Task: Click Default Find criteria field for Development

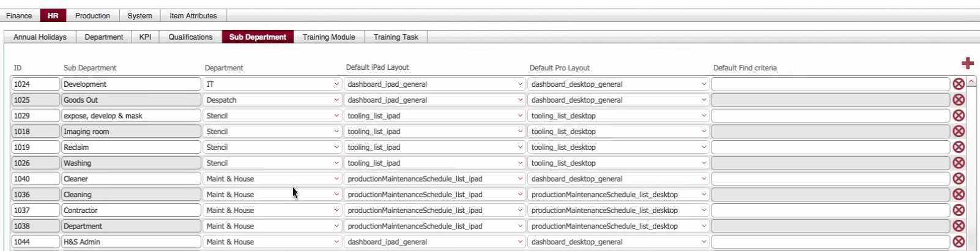Action: (x=830, y=84)
